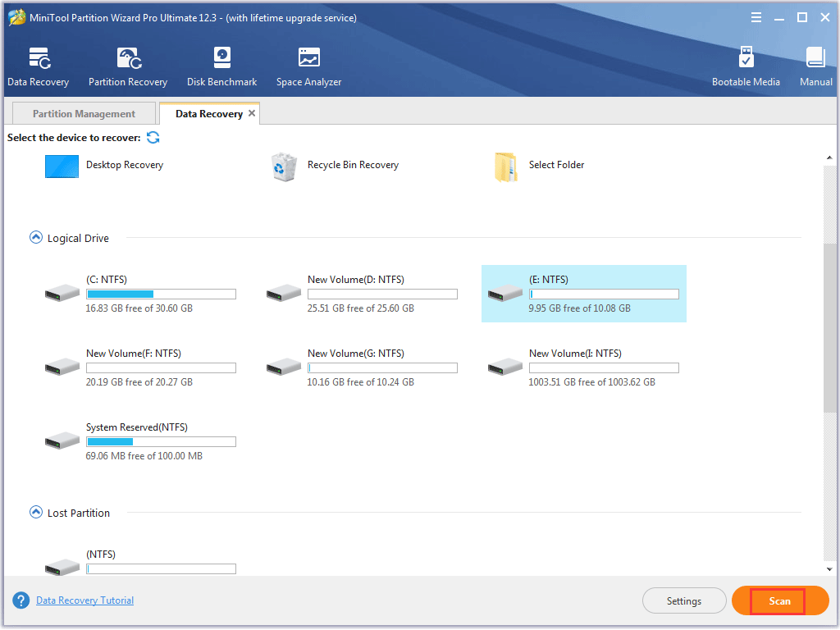Click the System Reserved usage bar
840x630 pixels.
162,442
